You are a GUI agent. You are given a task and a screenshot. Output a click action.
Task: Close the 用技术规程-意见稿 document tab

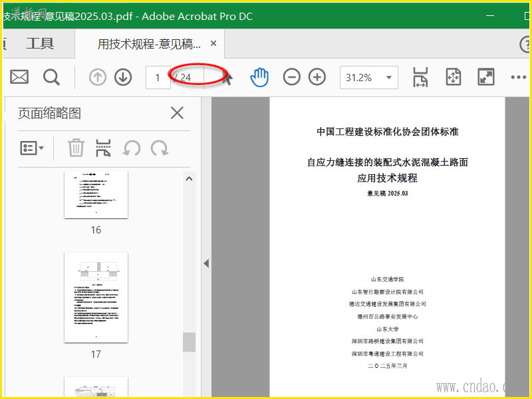[x=213, y=43]
